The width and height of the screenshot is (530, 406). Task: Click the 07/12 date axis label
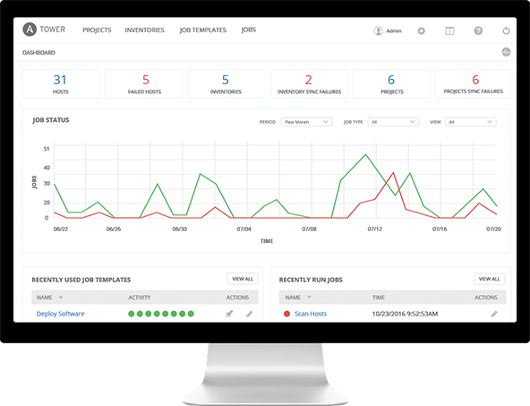tap(375, 229)
